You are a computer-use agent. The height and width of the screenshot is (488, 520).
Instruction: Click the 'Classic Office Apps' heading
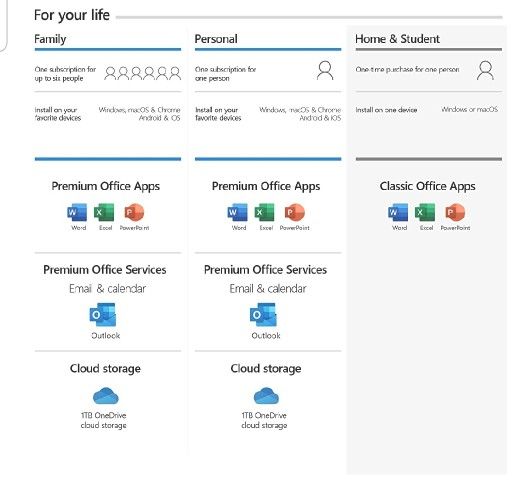pyautogui.click(x=427, y=186)
